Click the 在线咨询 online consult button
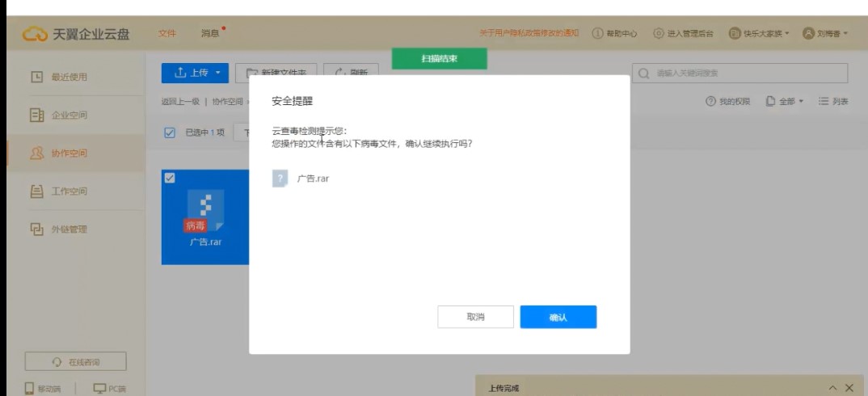Screen dimensions: 868x396 (76, 362)
